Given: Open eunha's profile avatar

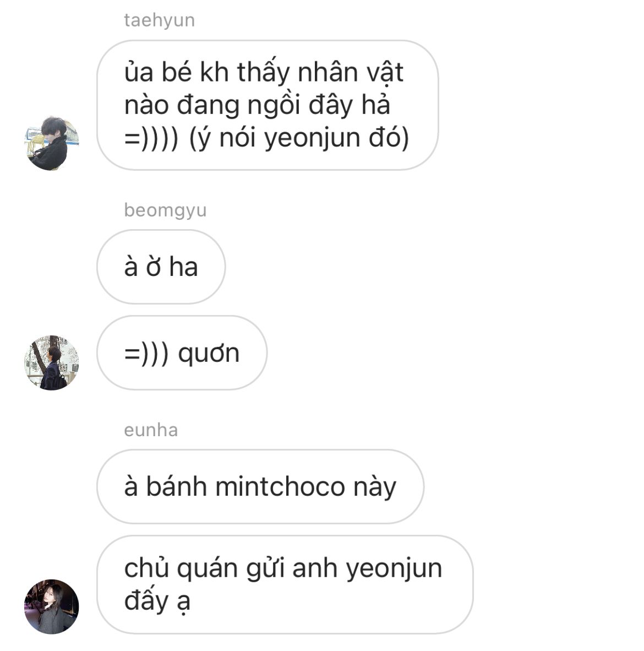Looking at the screenshot, I should pos(51,606).
